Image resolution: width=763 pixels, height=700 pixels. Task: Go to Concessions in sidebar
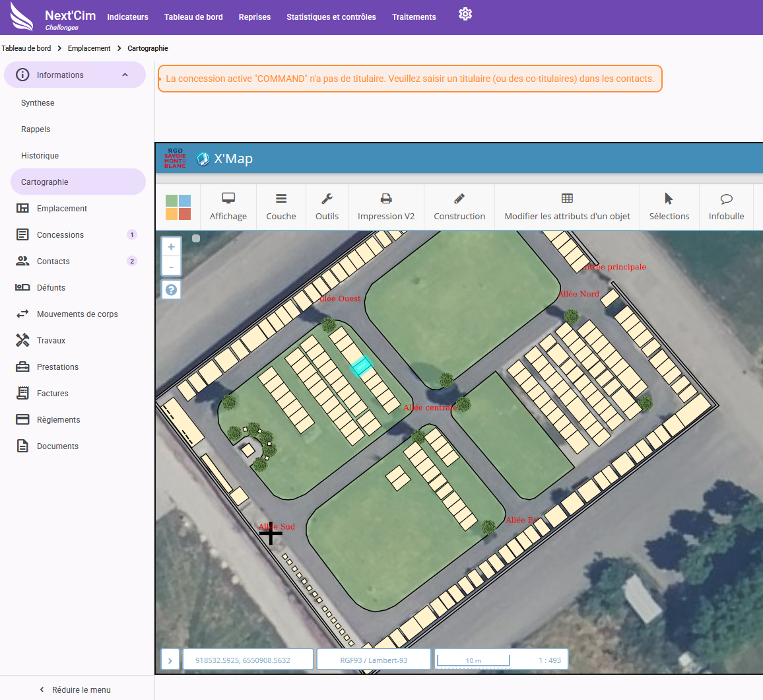[60, 235]
